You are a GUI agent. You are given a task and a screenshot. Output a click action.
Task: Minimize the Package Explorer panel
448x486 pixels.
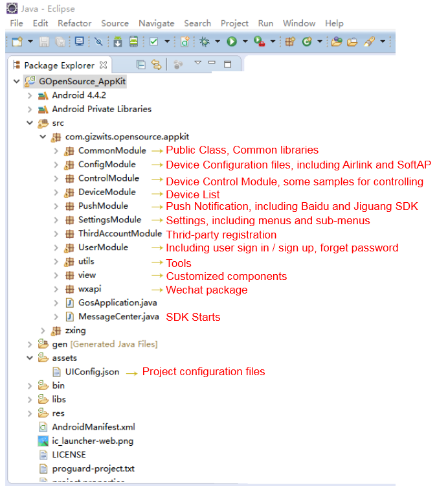212,63
